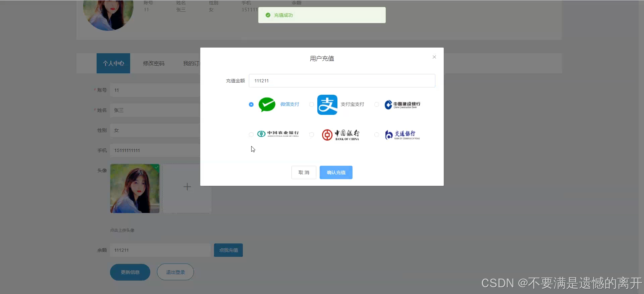Click the 更新信息 button
The width and height of the screenshot is (644, 294).
click(x=130, y=272)
